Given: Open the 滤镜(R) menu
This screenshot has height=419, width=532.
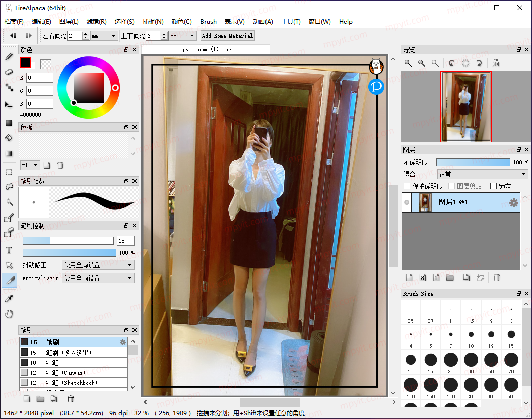Looking at the screenshot, I should (96, 21).
